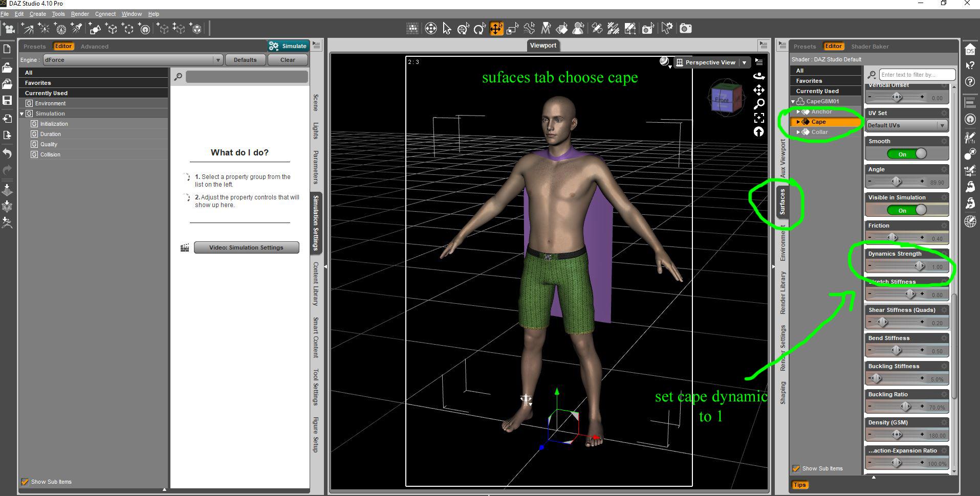The height and width of the screenshot is (496, 980).
Task: Open the Surfaces side tab
Action: click(782, 201)
